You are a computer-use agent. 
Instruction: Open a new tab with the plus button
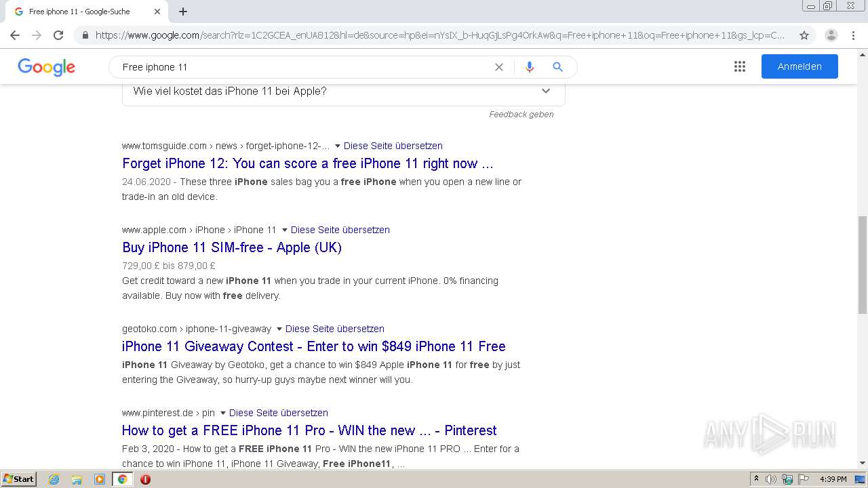click(183, 12)
